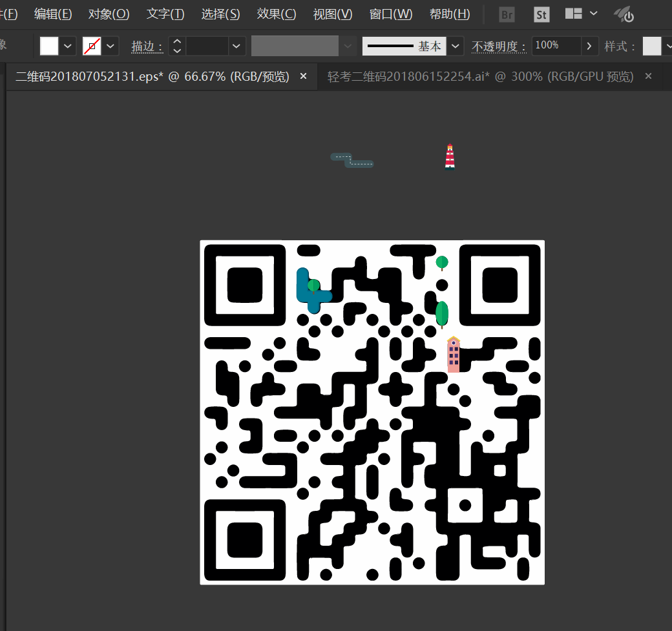Open the 帮助(H) menu

[x=450, y=14]
